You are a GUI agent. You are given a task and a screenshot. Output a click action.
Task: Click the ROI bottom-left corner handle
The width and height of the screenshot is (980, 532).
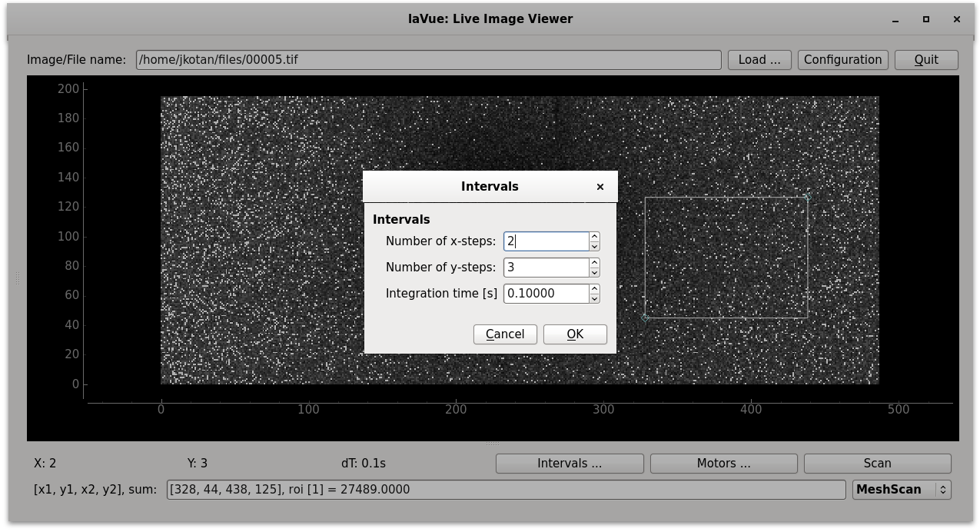click(645, 317)
